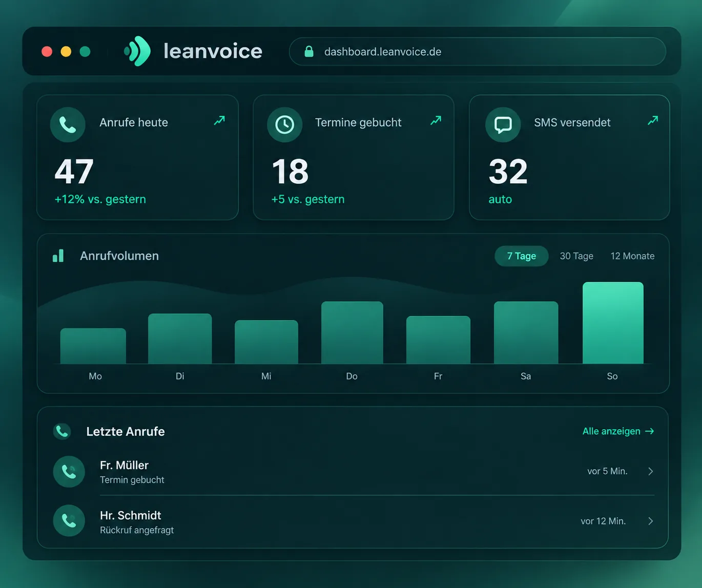This screenshot has height=588, width=702.
Task: Click the yellow window minimize dot
Action: pyautogui.click(x=66, y=51)
